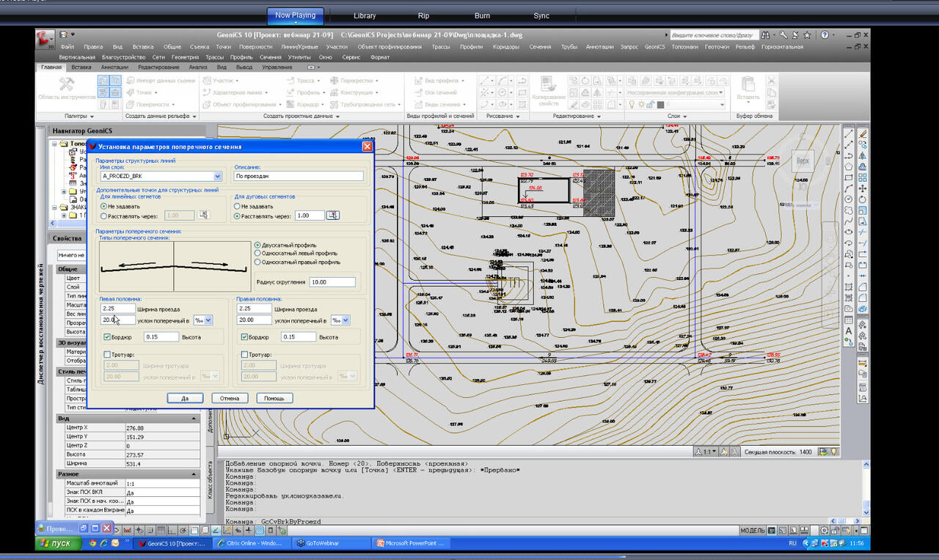Click left half Ширина проезда 2.25 field
This screenshot has height=560, width=939.
point(117,309)
